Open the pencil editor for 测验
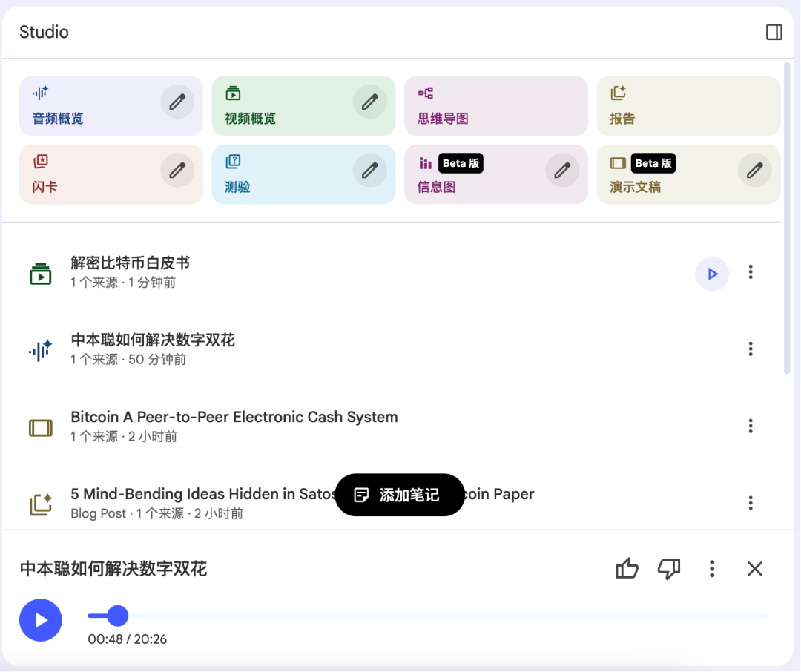The image size is (801, 672). (x=370, y=170)
